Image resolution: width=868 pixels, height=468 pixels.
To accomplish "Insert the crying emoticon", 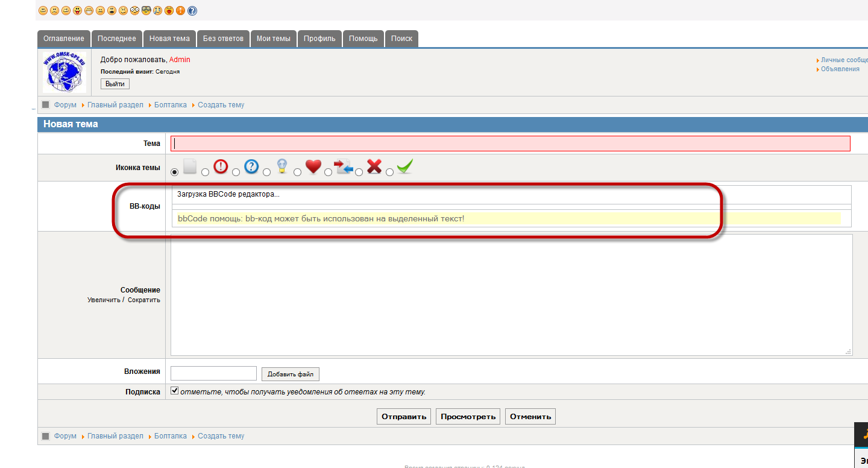I will (157, 11).
